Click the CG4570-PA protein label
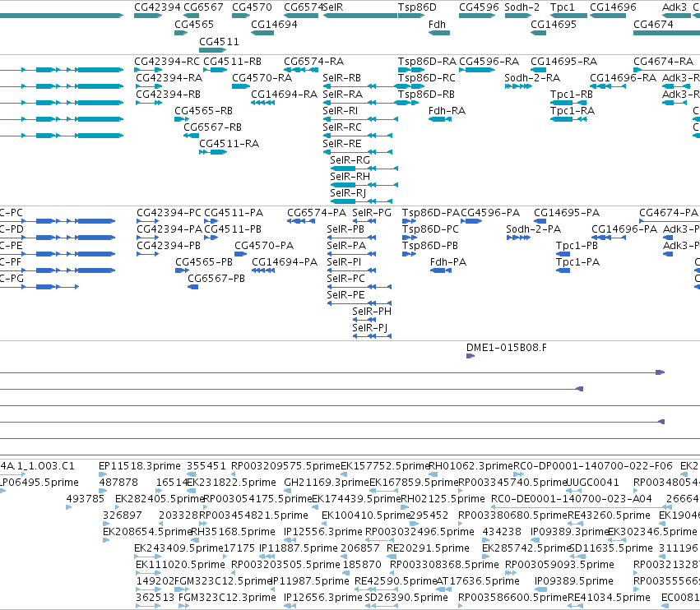The width and height of the screenshot is (700, 610). click(264, 246)
